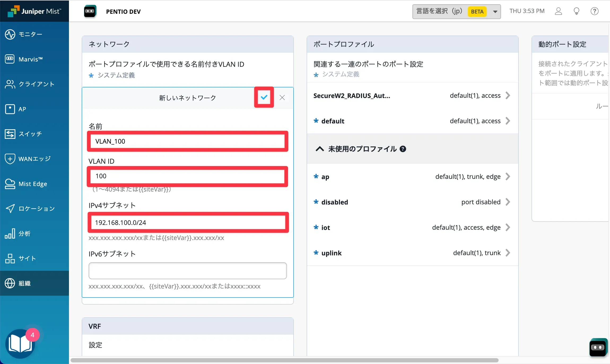This screenshot has height=364, width=610.
Task: Click info icon next to 未使用のプロファイル
Action: tap(403, 149)
